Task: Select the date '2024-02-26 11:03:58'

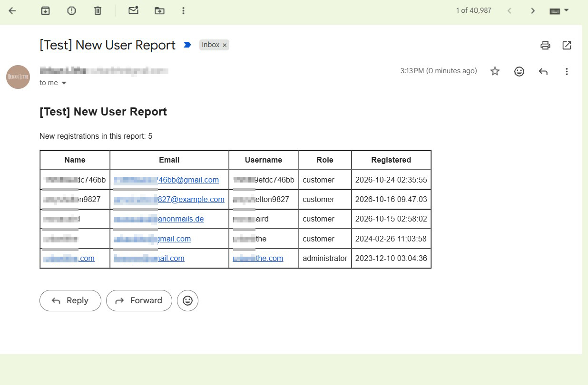Action: click(391, 239)
